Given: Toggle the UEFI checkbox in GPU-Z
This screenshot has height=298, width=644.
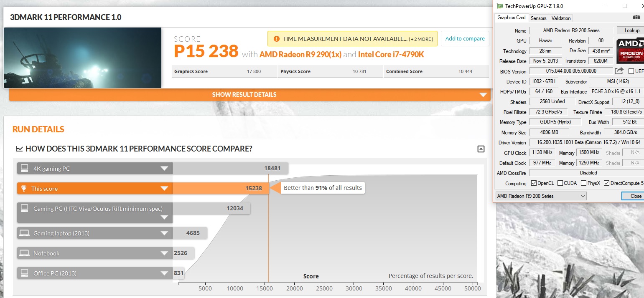Looking at the screenshot, I should (x=631, y=71).
